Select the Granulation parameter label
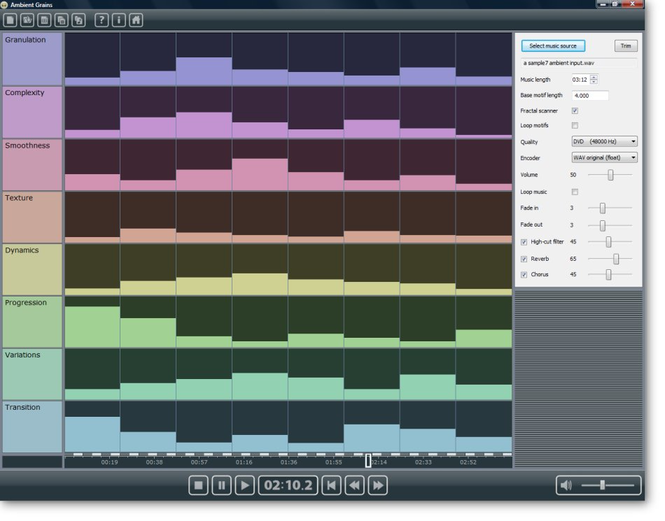This screenshot has height=521, width=665. tap(32, 59)
